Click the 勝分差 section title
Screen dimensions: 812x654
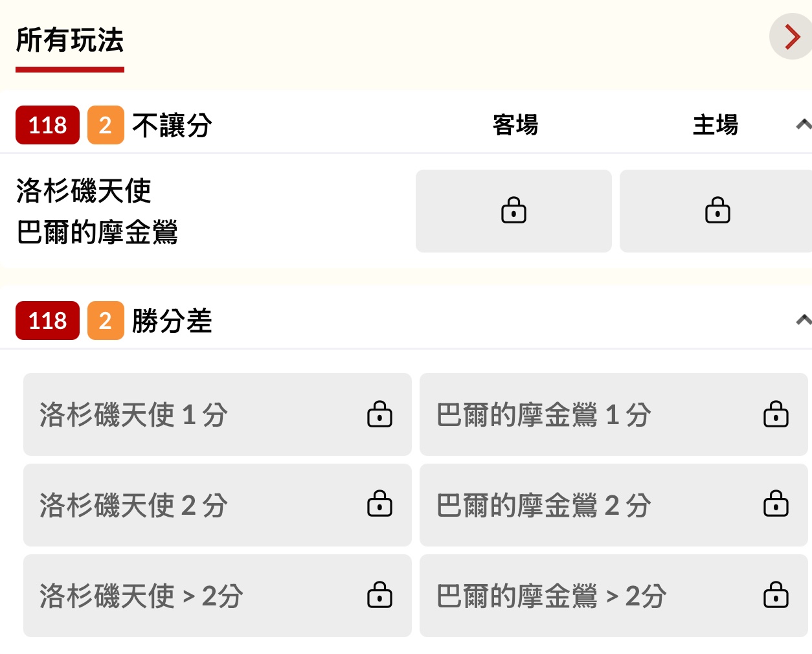[x=172, y=321]
